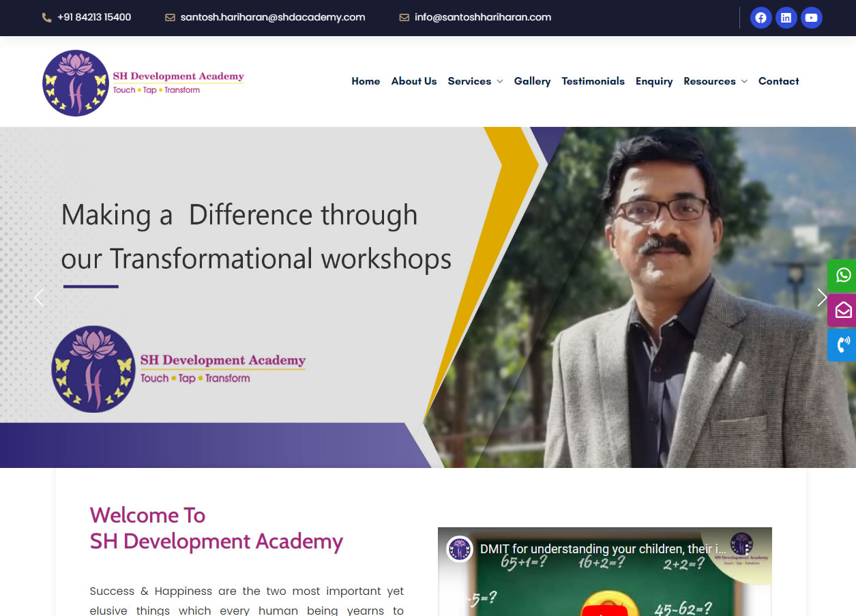Image resolution: width=856 pixels, height=616 pixels.
Task: Expand the Resources menu chevron
Action: tap(744, 81)
